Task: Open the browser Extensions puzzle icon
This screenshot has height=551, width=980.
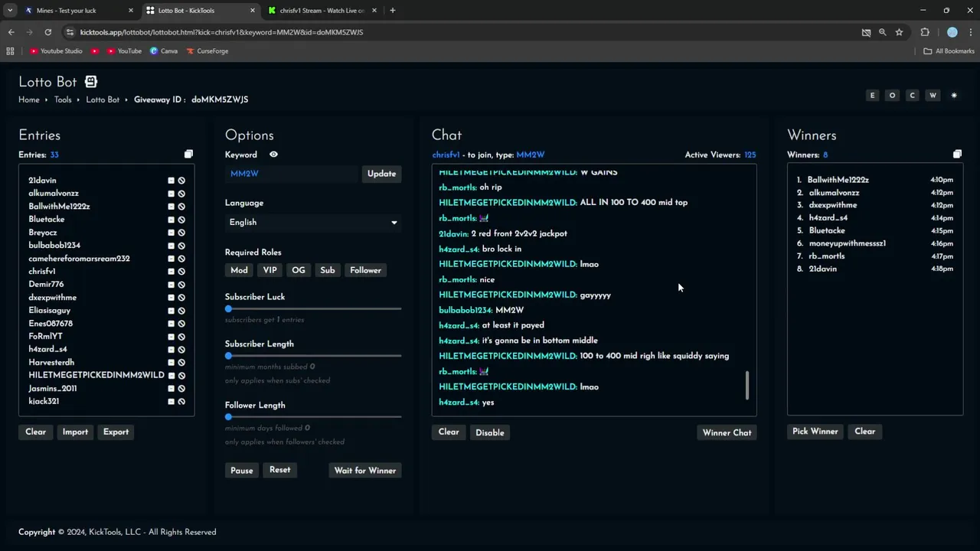Action: coord(925,32)
